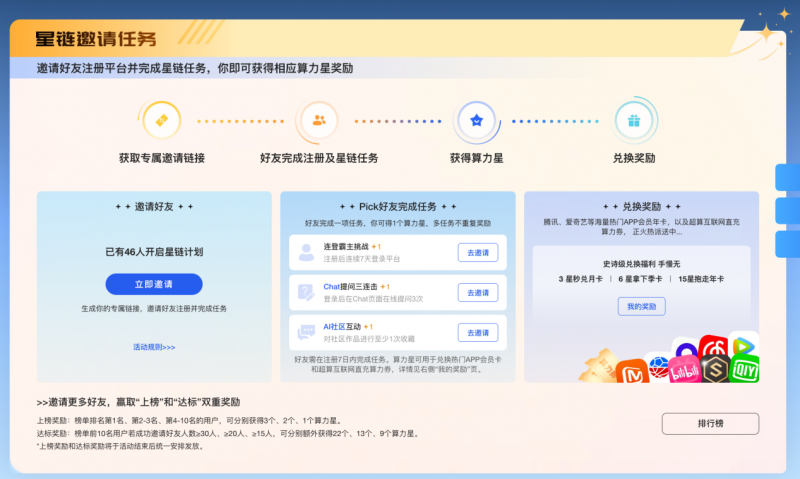
Task: Click the question icon beside Chat提问三连击
Action: pyautogui.click(x=306, y=293)
